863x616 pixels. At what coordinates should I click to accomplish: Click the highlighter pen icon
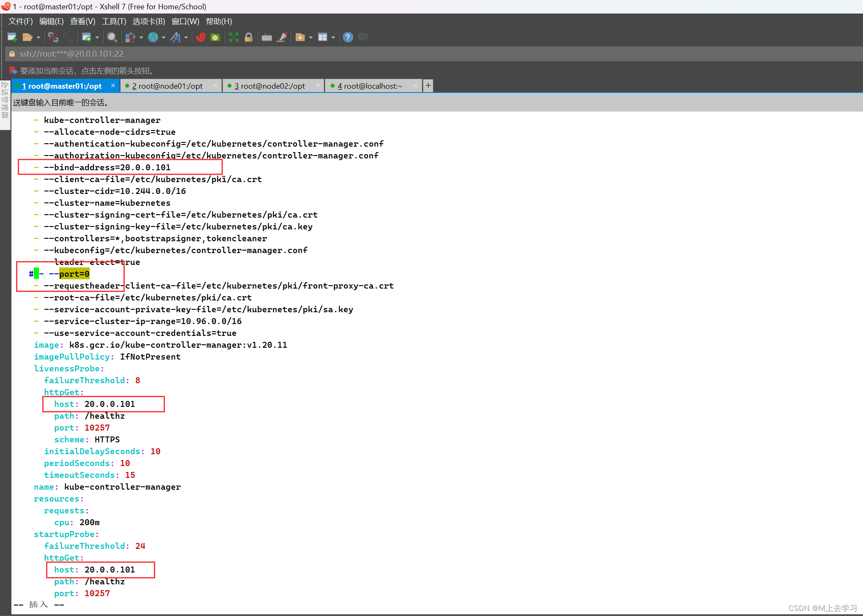[282, 37]
